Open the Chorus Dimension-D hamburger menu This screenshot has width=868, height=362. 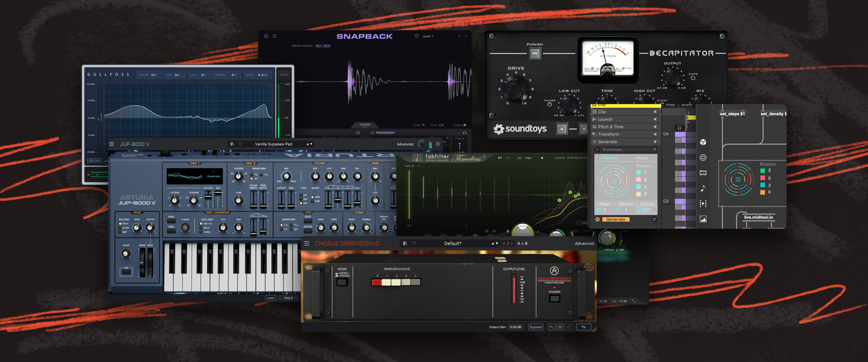point(307,243)
